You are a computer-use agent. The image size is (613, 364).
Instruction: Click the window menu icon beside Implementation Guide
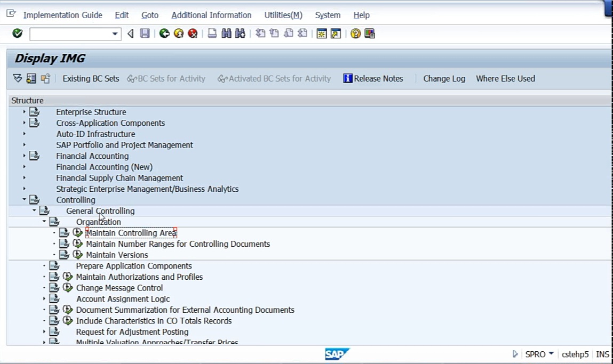(x=11, y=14)
